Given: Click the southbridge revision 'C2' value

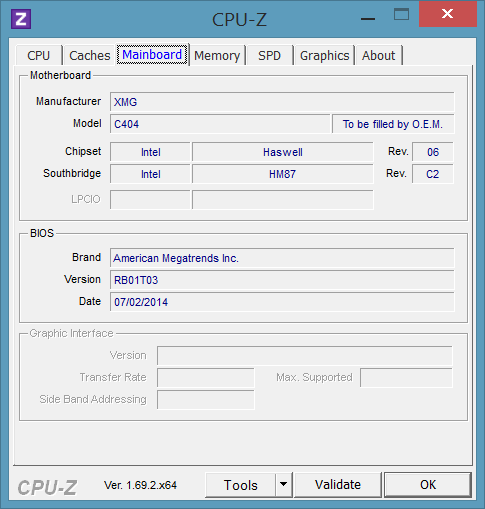Looking at the screenshot, I should pyautogui.click(x=433, y=174).
